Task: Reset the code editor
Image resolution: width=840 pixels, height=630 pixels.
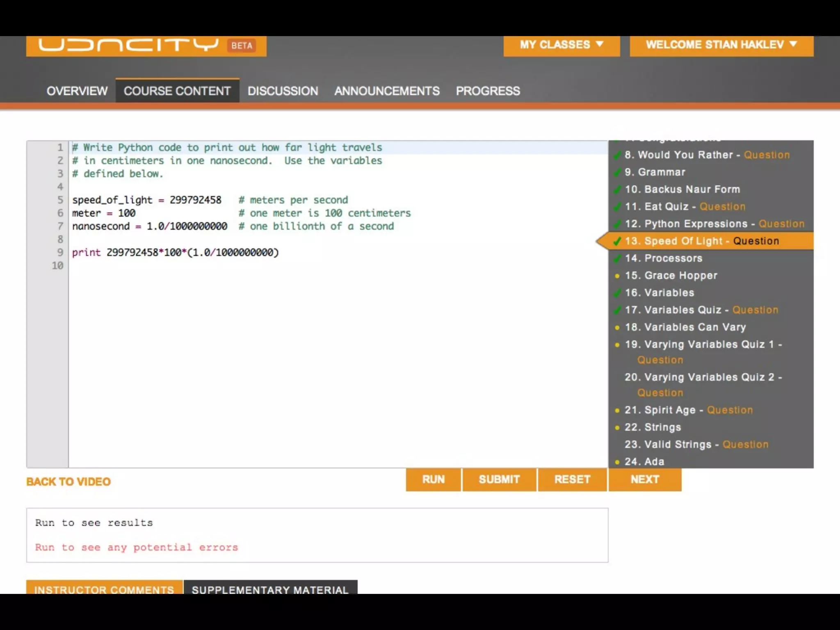Action: point(572,479)
